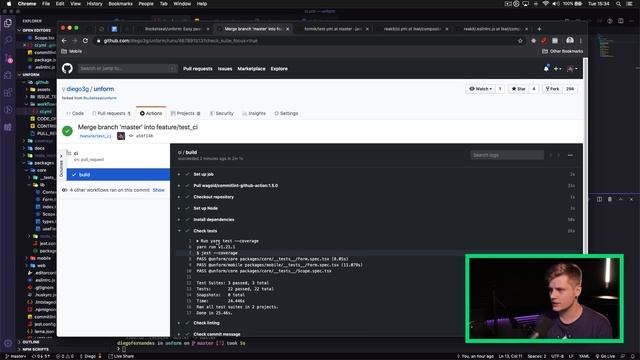The height and width of the screenshot is (360, 640).
Task: Open the Mobile bookmarks folder
Action: pyautogui.click(x=72, y=51)
